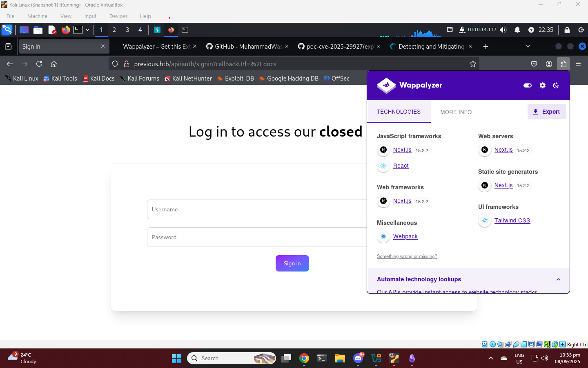The width and height of the screenshot is (588, 368).
Task: Go to Firefox home page
Action: (53, 64)
